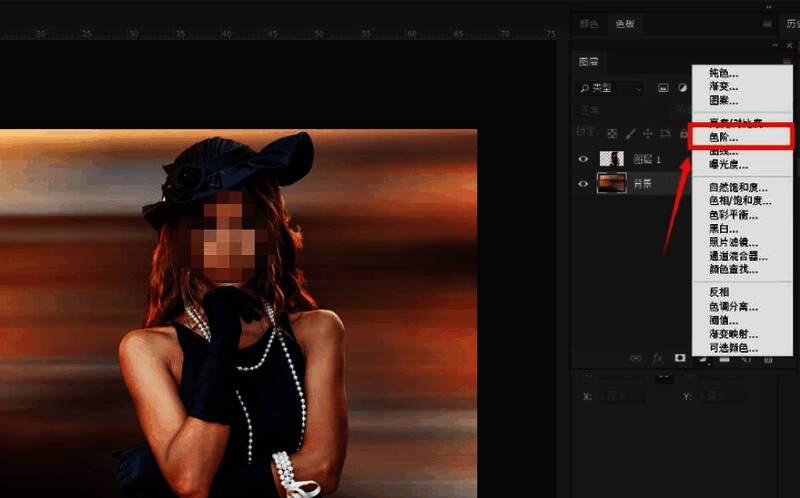Open the Layers panel flyout menu
Screen dimensions: 800x498
click(786, 61)
